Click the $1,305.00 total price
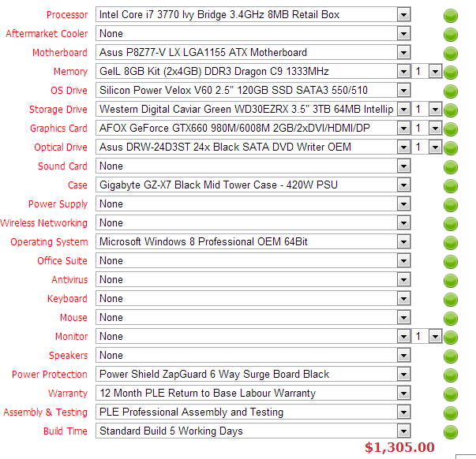The height and width of the screenshot is (459, 476). (x=399, y=448)
